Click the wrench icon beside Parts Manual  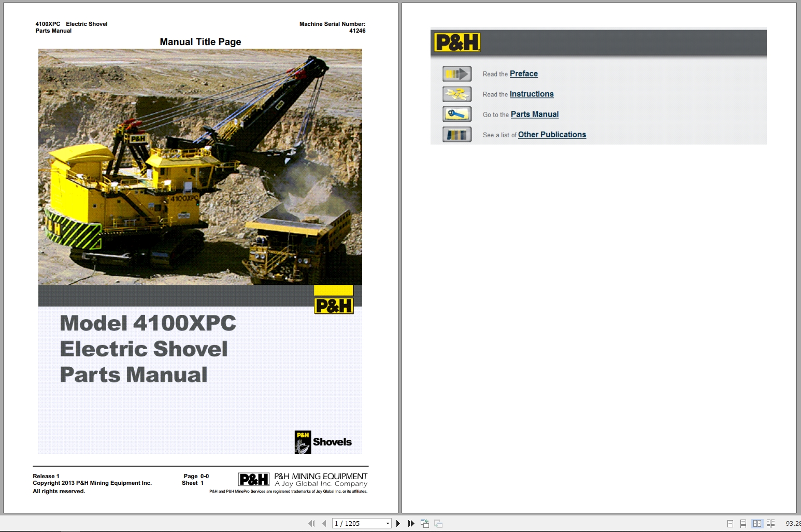click(456, 113)
